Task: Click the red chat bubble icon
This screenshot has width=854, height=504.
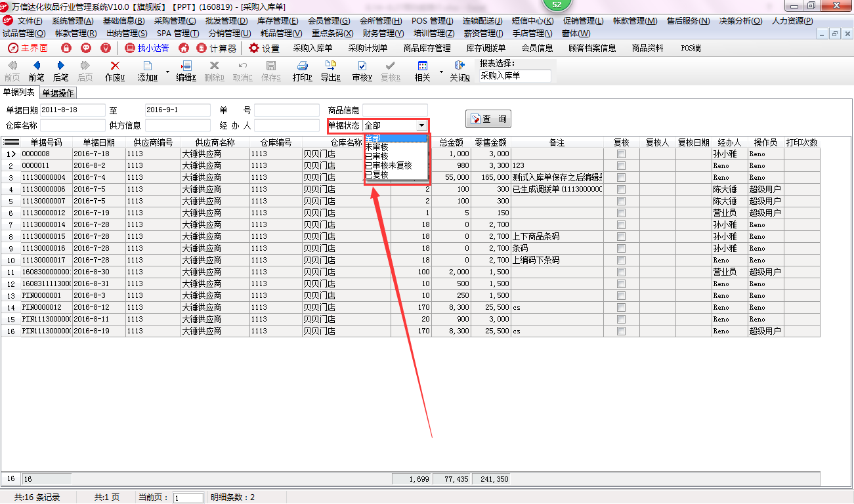Action: point(86,48)
